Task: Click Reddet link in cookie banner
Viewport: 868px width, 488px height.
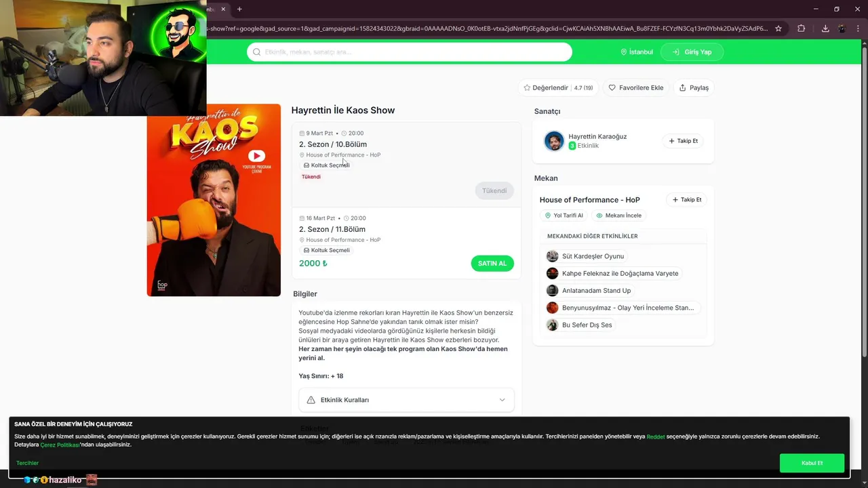Action: pyautogui.click(x=656, y=436)
